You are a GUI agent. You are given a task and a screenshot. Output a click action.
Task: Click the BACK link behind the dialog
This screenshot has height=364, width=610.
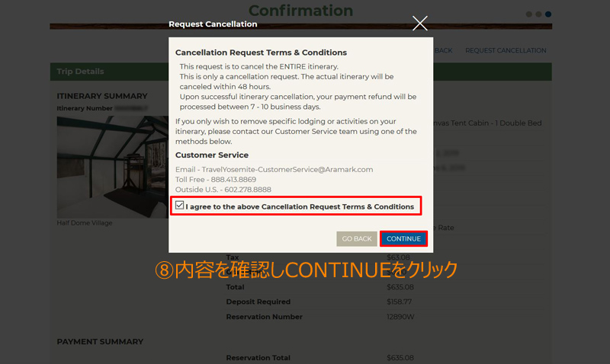443,50
